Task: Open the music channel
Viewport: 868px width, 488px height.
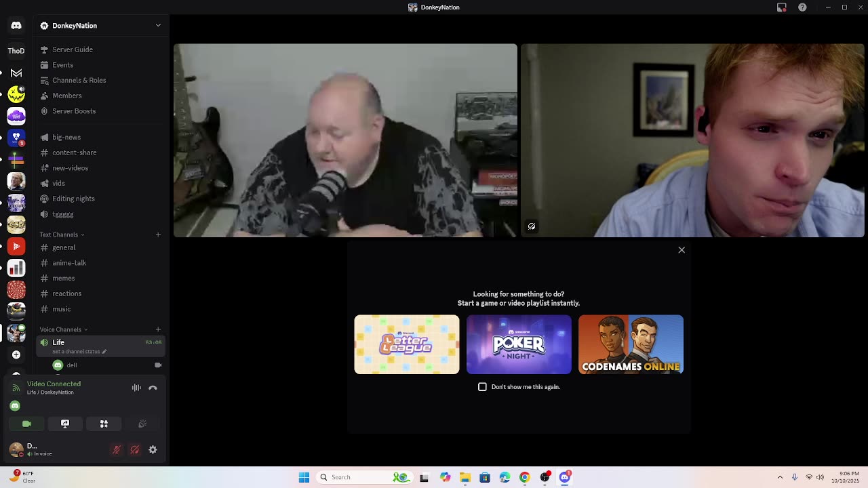Action: (x=100, y=309)
